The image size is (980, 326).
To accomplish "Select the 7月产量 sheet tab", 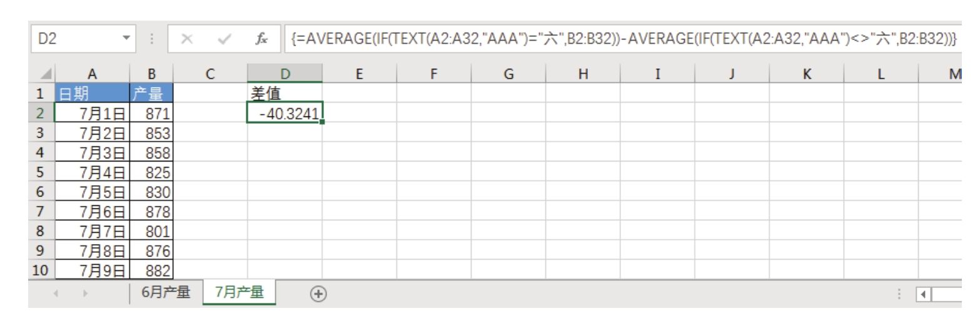I will [x=239, y=293].
